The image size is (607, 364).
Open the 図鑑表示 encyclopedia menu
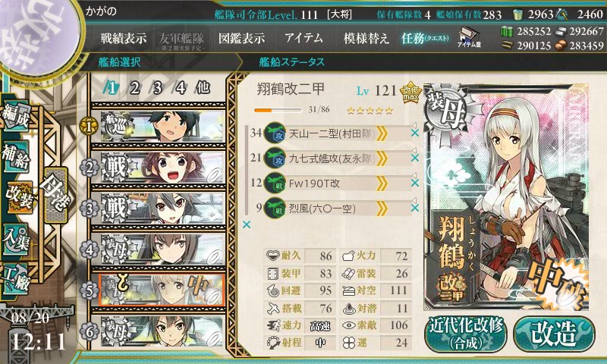coord(241,38)
